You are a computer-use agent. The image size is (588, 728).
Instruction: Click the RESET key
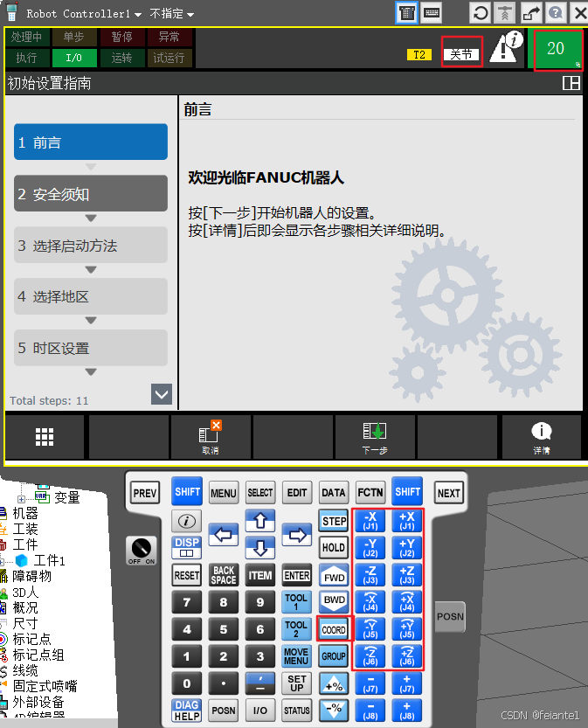(187, 576)
